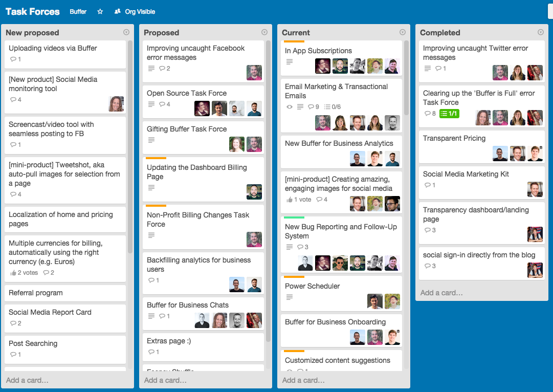The width and height of the screenshot is (553, 392).
Task: Open New Buffer for Business Analytics card
Action: coord(341,151)
